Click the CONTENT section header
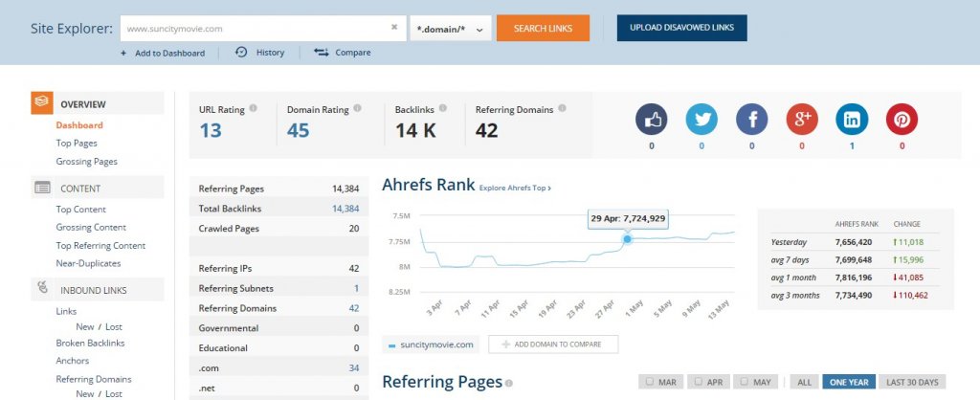Image resolution: width=980 pixels, height=400 pixels. click(98, 188)
